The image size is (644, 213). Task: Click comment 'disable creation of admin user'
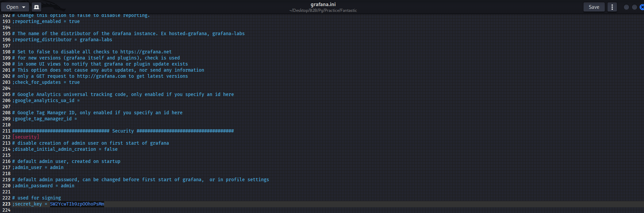pyautogui.click(x=91, y=143)
